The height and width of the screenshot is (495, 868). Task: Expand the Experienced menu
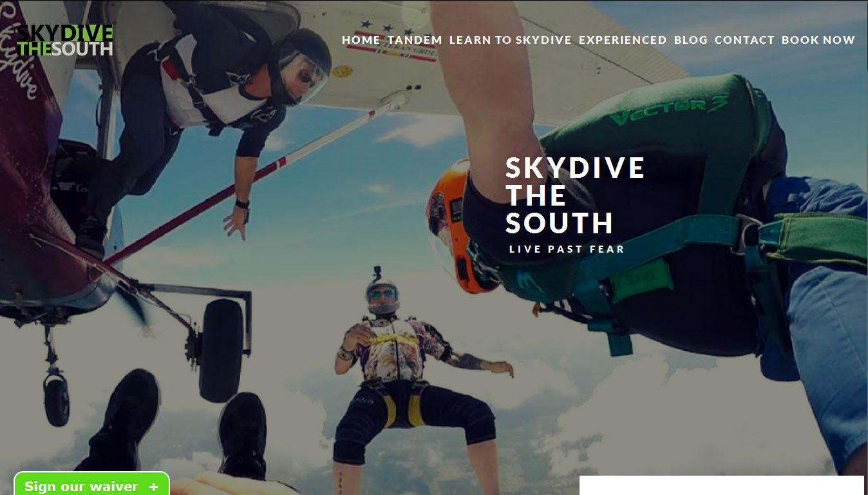coord(623,40)
